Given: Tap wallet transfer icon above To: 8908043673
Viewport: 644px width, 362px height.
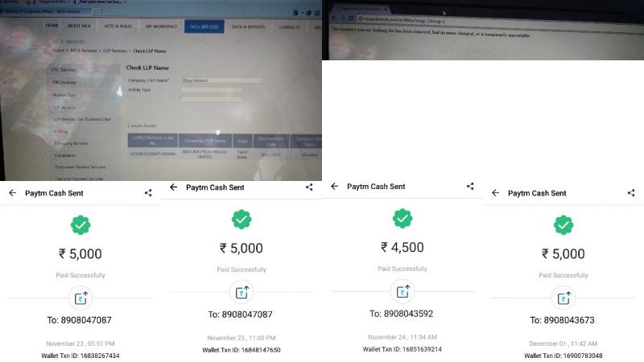Looking at the screenshot, I should click(563, 298).
